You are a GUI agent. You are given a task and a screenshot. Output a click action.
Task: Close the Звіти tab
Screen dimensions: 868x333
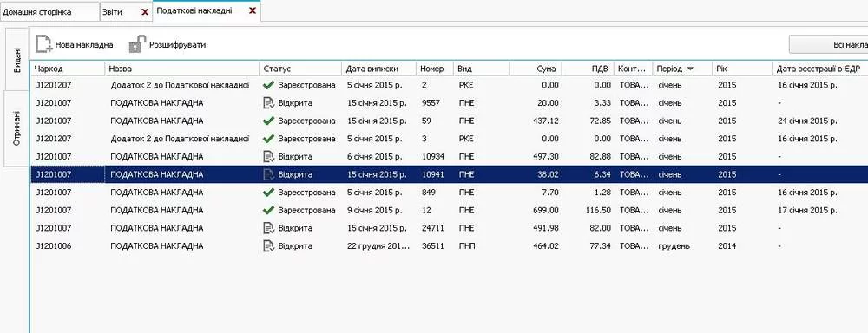(x=145, y=11)
